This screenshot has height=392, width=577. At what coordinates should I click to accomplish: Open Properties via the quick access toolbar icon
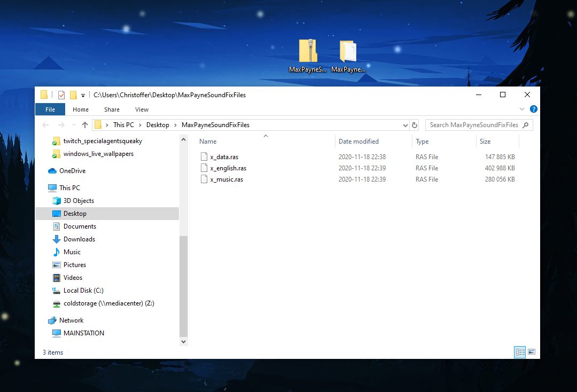pos(61,95)
